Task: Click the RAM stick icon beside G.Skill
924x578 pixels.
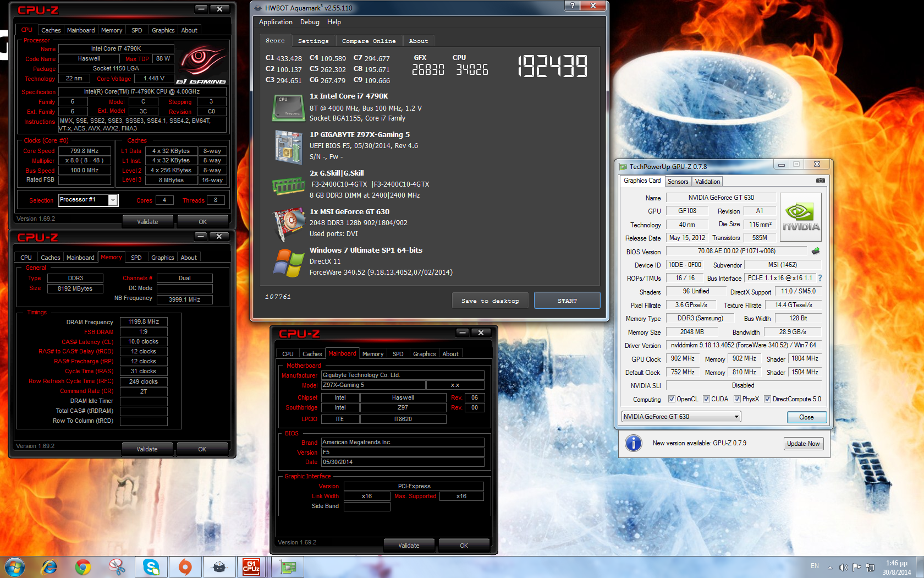Action: point(288,186)
